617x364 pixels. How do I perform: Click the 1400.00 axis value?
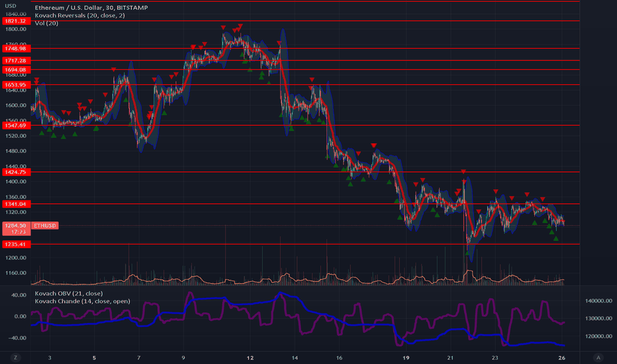16,181
